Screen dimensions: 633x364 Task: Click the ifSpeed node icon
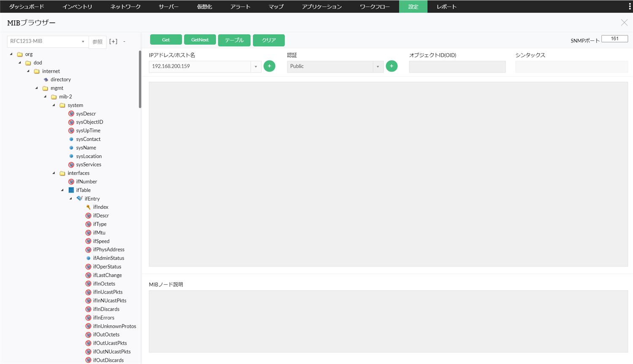pyautogui.click(x=88, y=241)
